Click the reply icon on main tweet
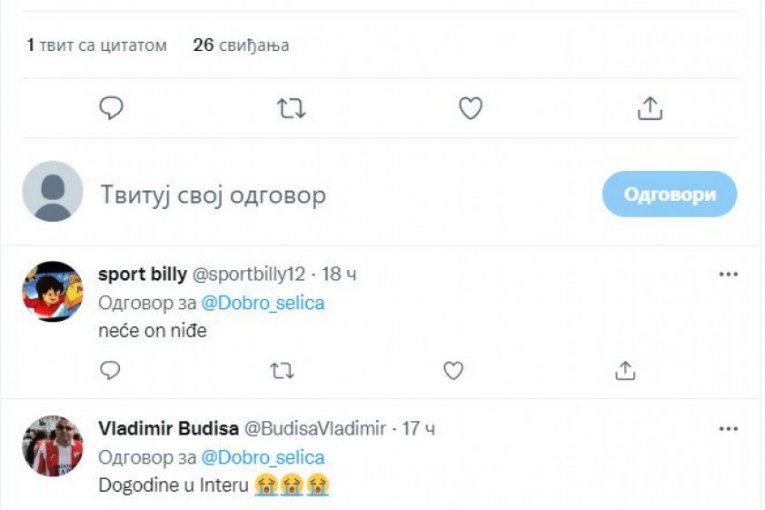765x510 pixels. [x=111, y=108]
